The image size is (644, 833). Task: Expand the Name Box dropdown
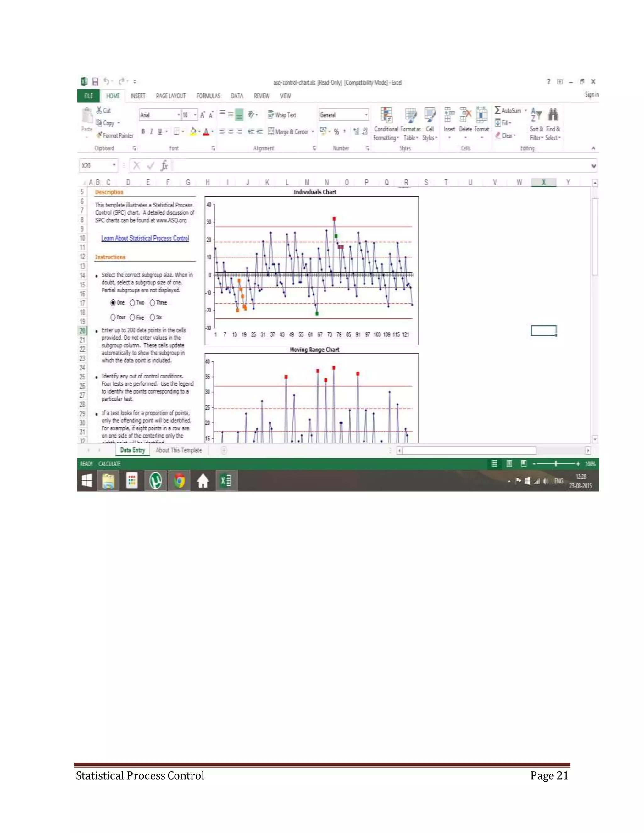[x=114, y=165]
